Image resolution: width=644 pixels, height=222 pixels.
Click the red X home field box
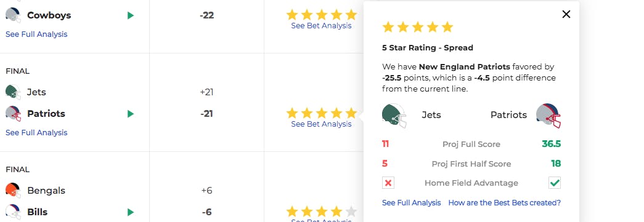coord(388,183)
